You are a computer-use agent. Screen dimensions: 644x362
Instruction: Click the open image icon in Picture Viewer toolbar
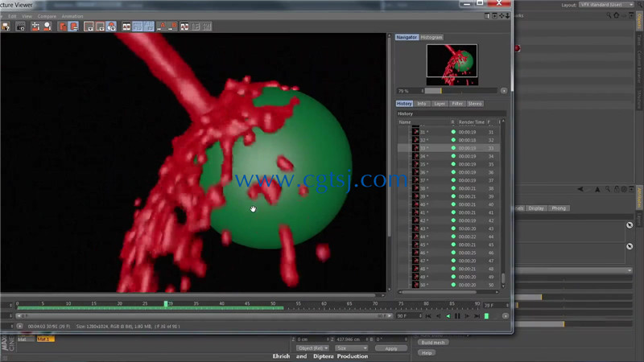6,27
